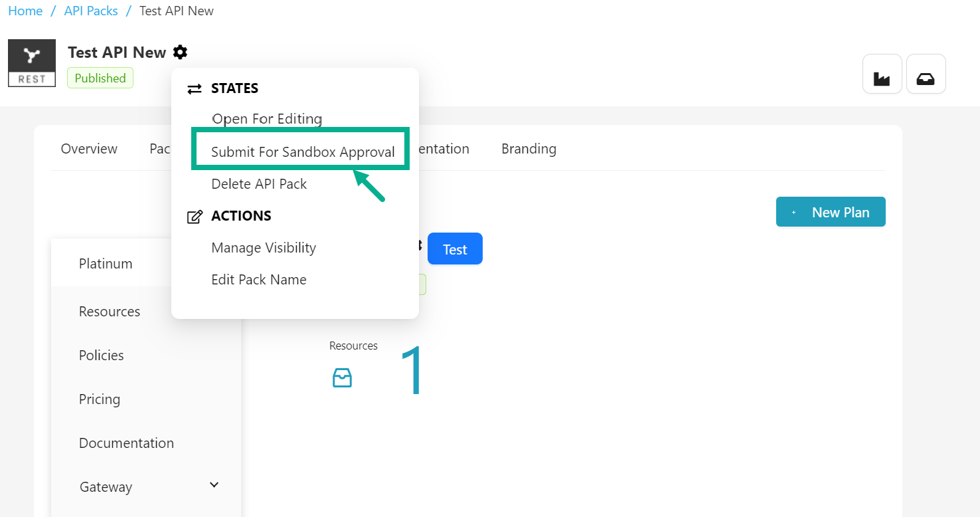
Task: Select Submit For Sandbox Approval
Action: 303,152
